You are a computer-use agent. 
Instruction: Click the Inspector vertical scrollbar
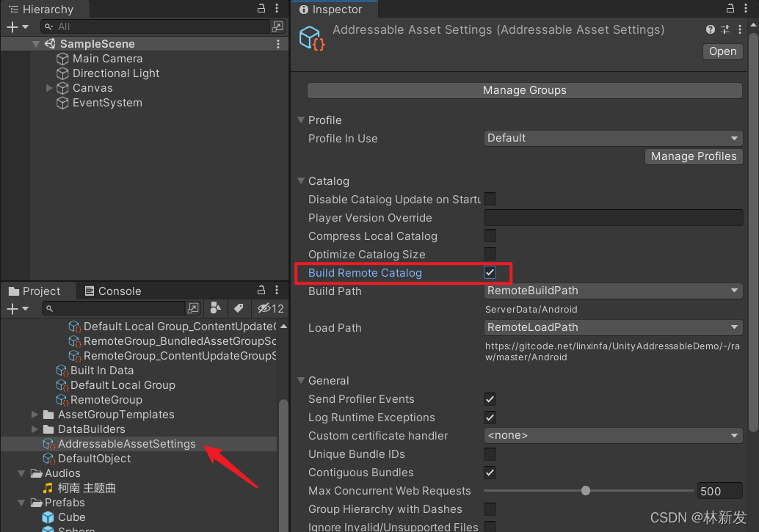point(753,233)
